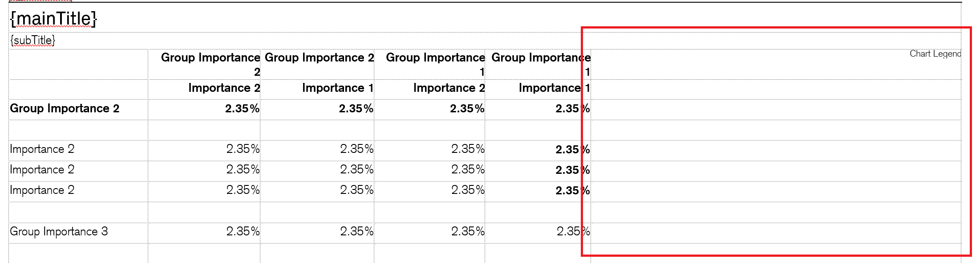Select the second column header Group Importance 2

tap(319, 58)
